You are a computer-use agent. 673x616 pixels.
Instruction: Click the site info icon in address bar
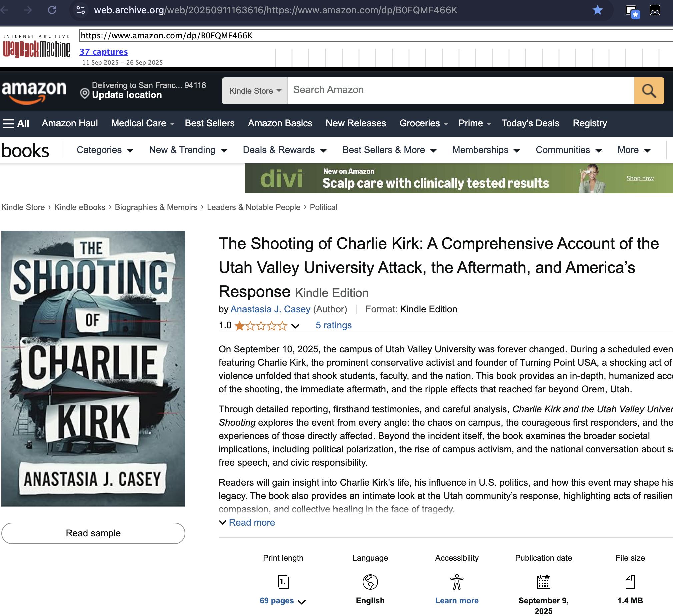pos(81,10)
